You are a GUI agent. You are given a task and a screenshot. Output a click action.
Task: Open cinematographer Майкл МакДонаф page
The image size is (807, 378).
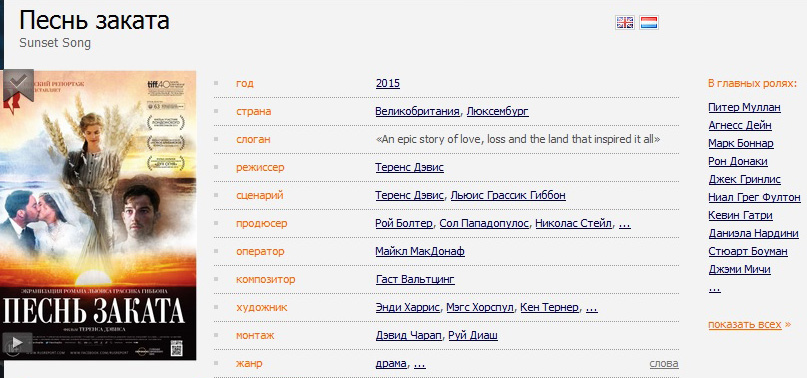point(420,251)
